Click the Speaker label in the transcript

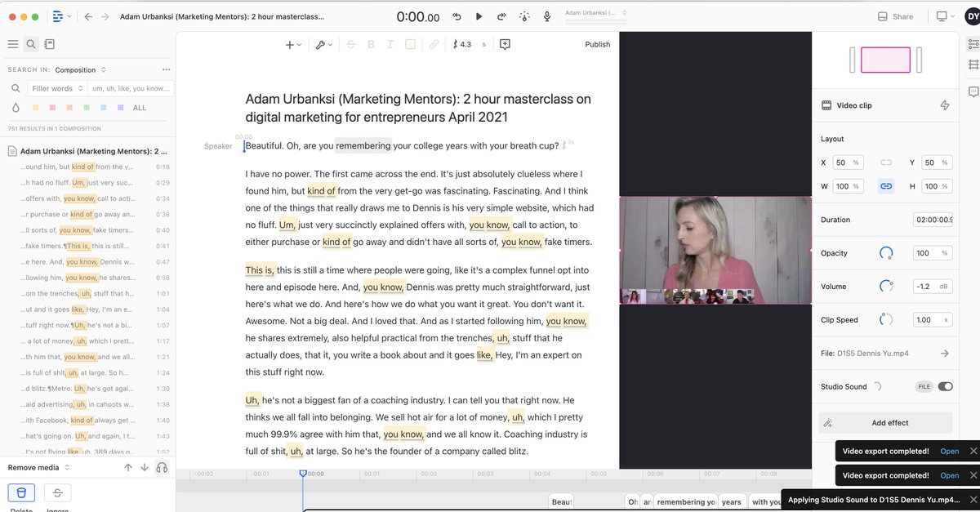218,146
